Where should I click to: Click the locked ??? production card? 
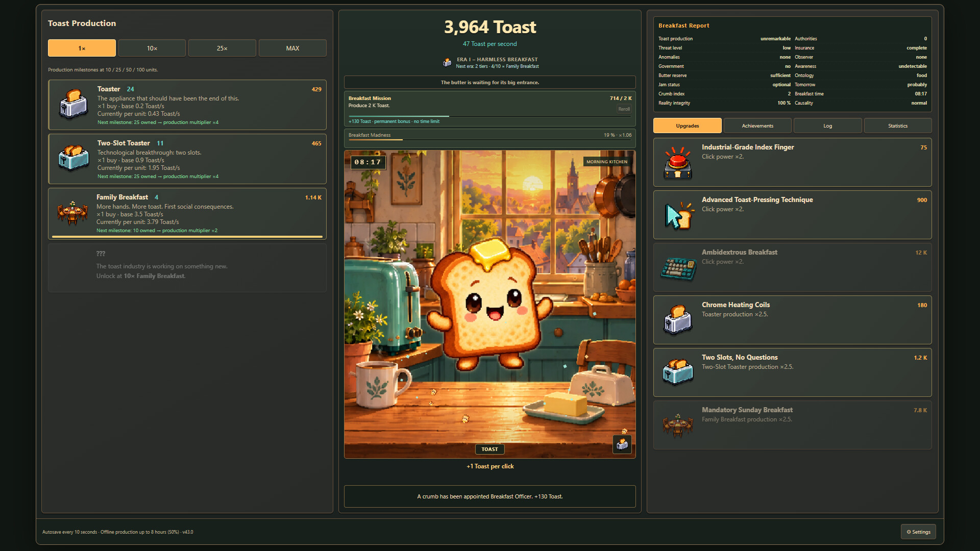(187, 268)
